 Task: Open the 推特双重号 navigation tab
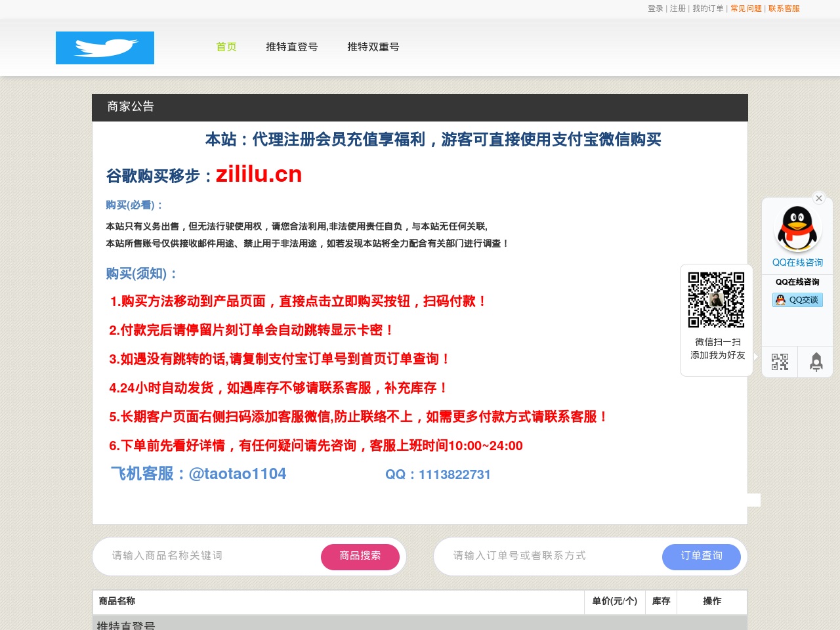(373, 47)
